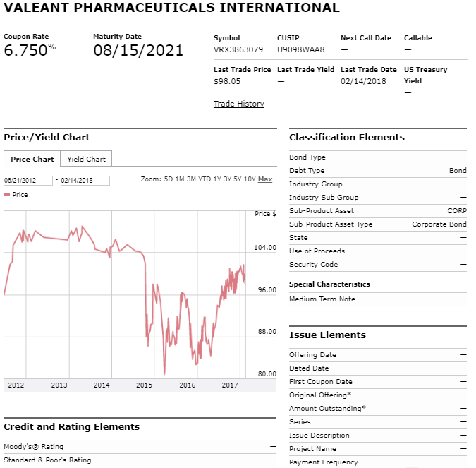Viewport: 476px width, 468px height.
Task: Set chart zoom to 5Y
Action: [238, 179]
